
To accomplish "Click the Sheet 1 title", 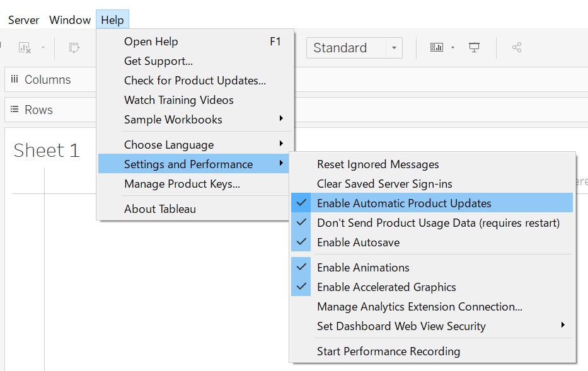I will pyautogui.click(x=47, y=151).
